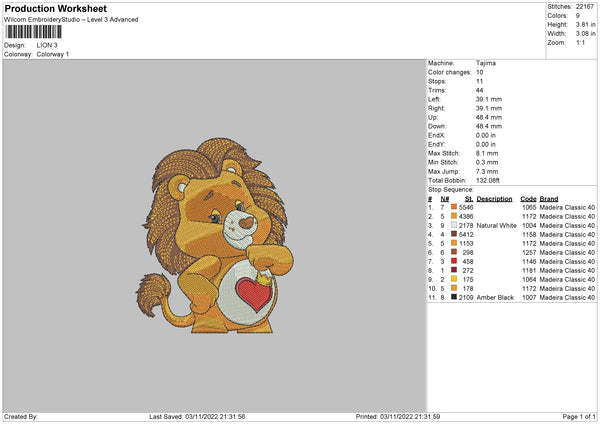Click the 'Brand' column header
This screenshot has width=600, height=424.
click(549, 199)
